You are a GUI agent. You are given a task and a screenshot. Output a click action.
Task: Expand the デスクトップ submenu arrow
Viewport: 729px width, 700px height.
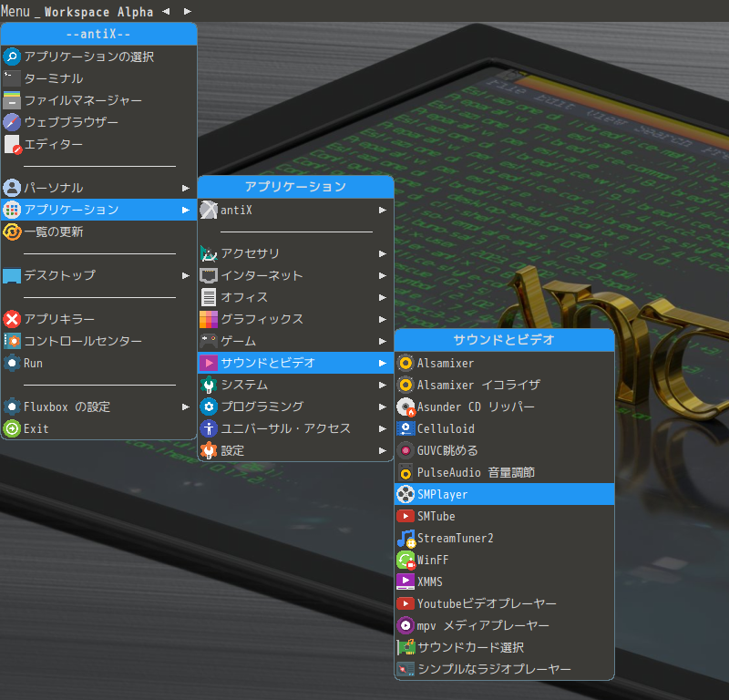186,275
